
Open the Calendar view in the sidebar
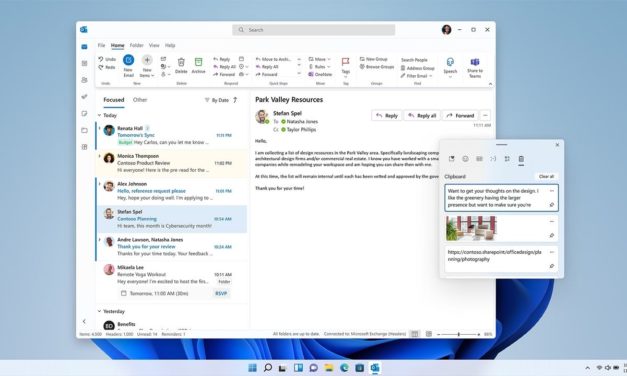point(84,63)
